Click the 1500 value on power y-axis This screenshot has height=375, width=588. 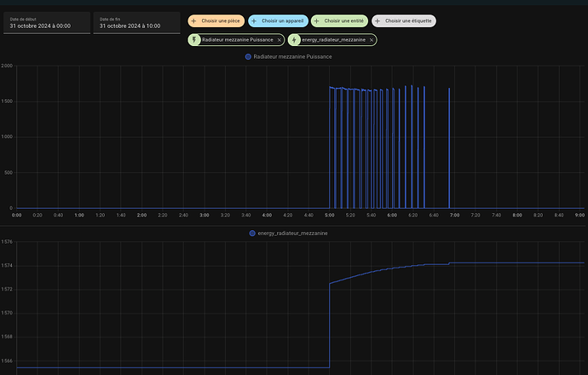[x=7, y=101]
